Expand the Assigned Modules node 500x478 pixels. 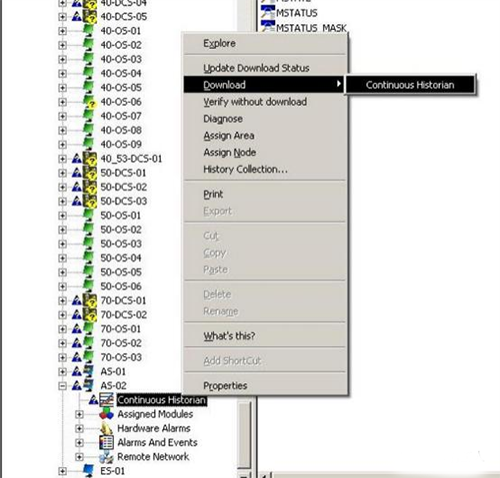79,414
